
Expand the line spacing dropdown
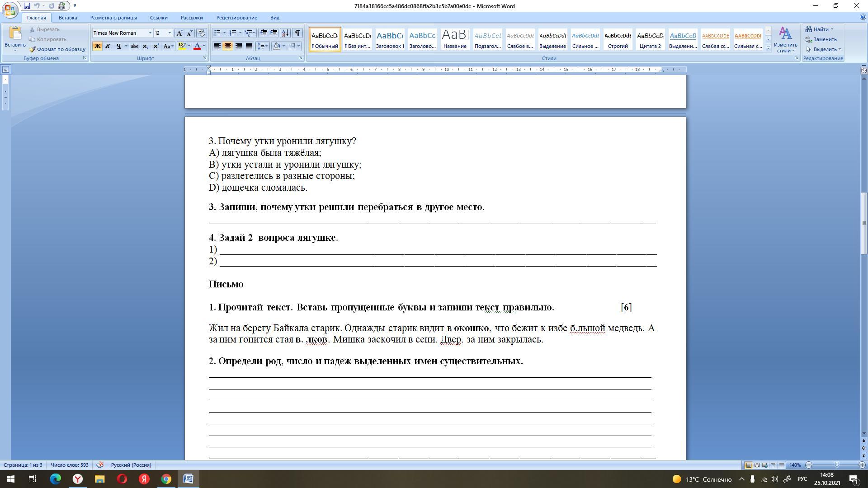click(266, 46)
